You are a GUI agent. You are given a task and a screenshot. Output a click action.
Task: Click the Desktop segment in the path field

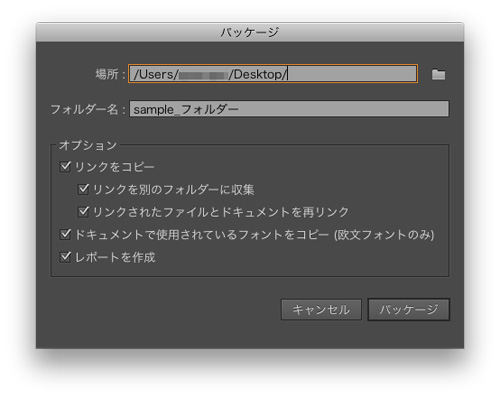[258, 74]
